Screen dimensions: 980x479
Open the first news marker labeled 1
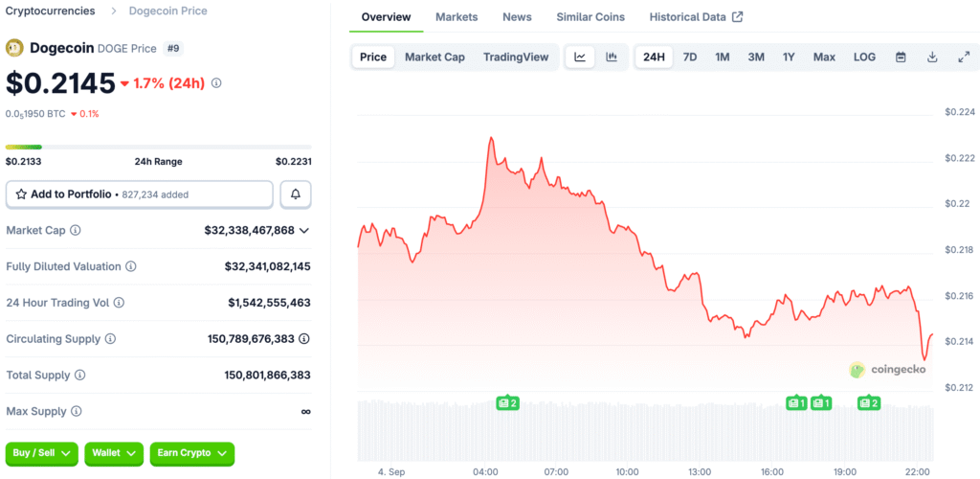[796, 403]
